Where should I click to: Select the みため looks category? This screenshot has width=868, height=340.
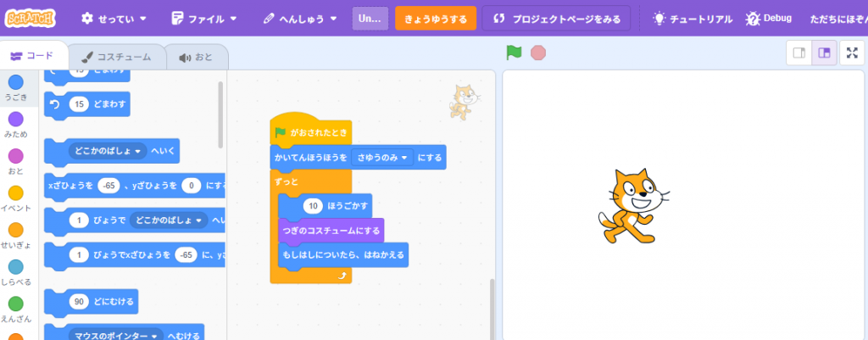click(15, 124)
